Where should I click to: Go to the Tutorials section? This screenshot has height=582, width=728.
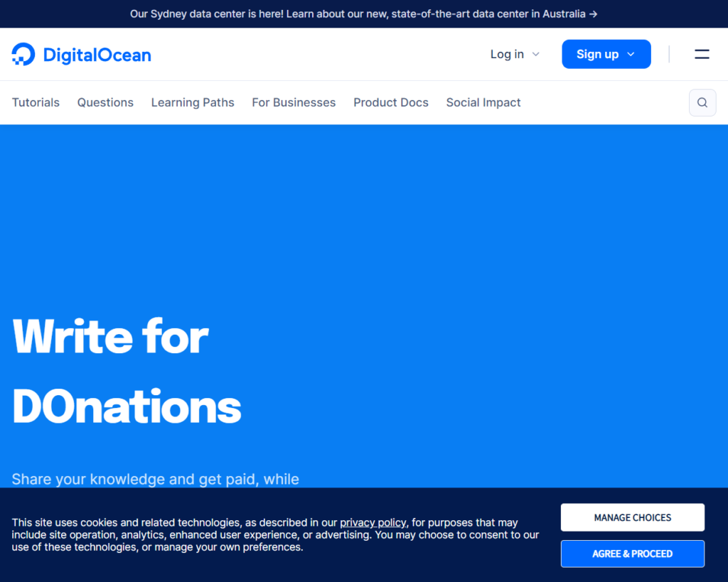tap(36, 102)
